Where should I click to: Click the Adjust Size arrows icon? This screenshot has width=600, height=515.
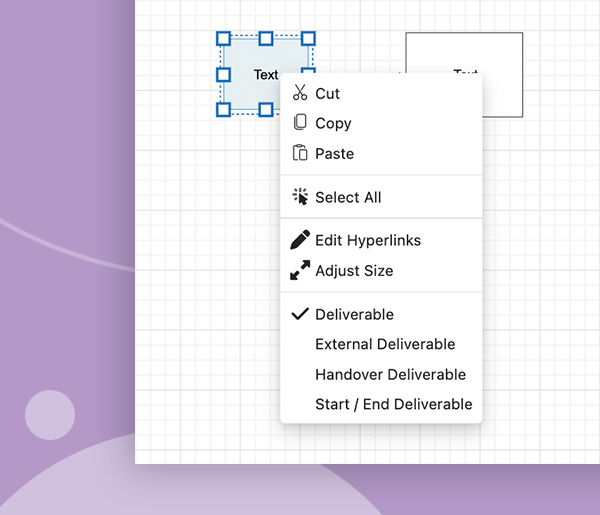pyautogui.click(x=300, y=270)
